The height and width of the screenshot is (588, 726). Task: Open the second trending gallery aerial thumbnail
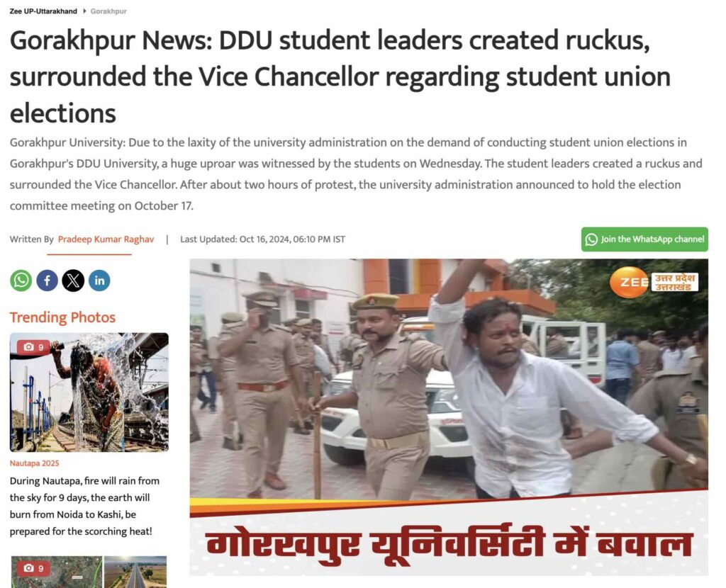56,572
